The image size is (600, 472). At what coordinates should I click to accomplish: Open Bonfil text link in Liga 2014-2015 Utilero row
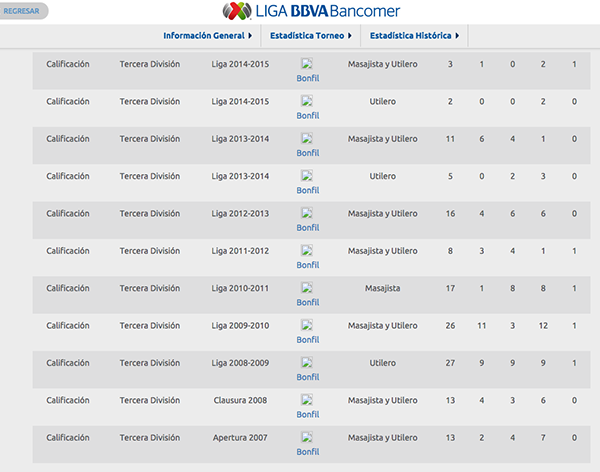[x=308, y=116]
